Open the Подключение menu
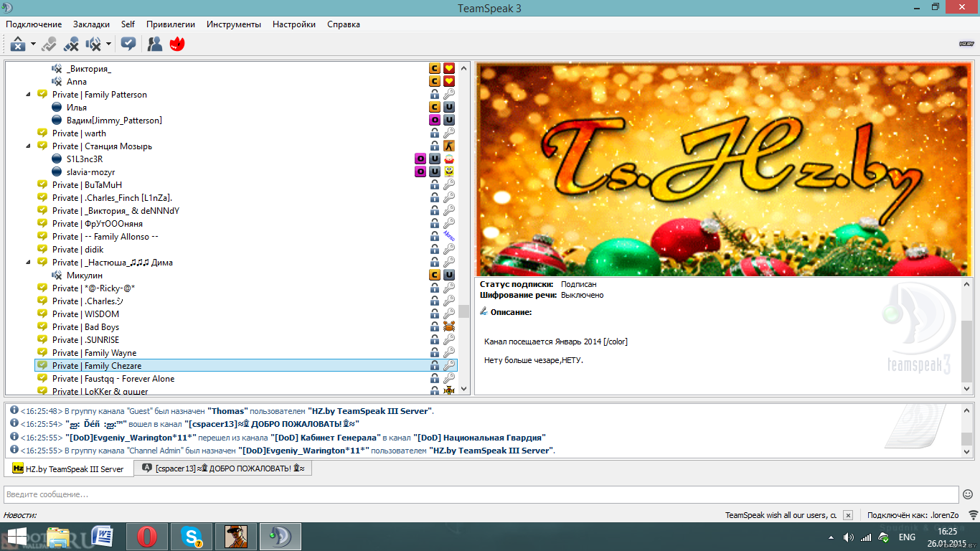980x551 pixels. pos(34,24)
